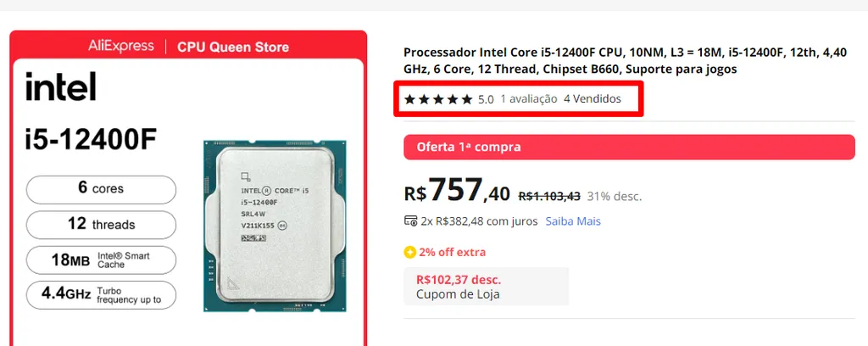
Task: Click the Intel logo on the product image
Action: click(x=60, y=87)
